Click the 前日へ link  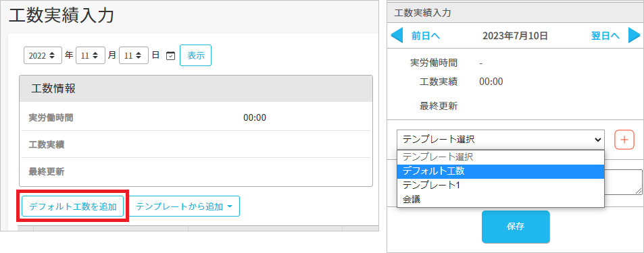(x=426, y=36)
